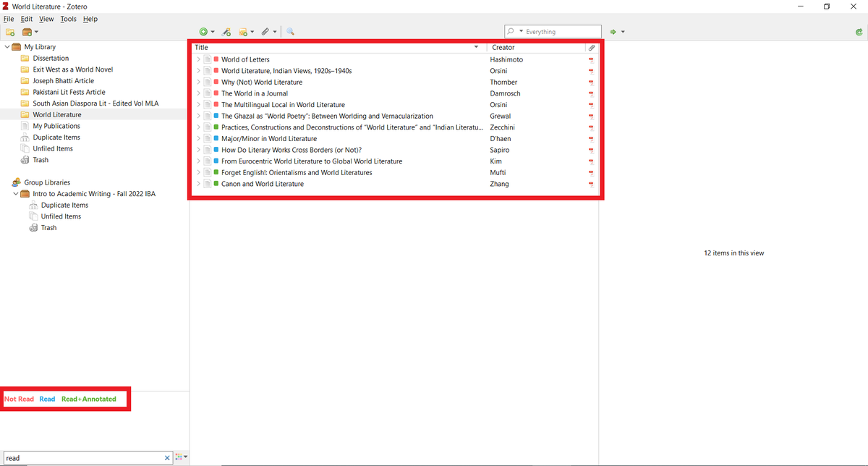Click PDF icon in the D'haen row

591,139
